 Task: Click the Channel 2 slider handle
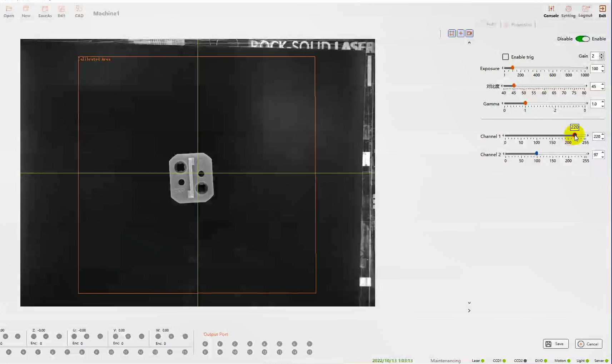[x=537, y=153]
